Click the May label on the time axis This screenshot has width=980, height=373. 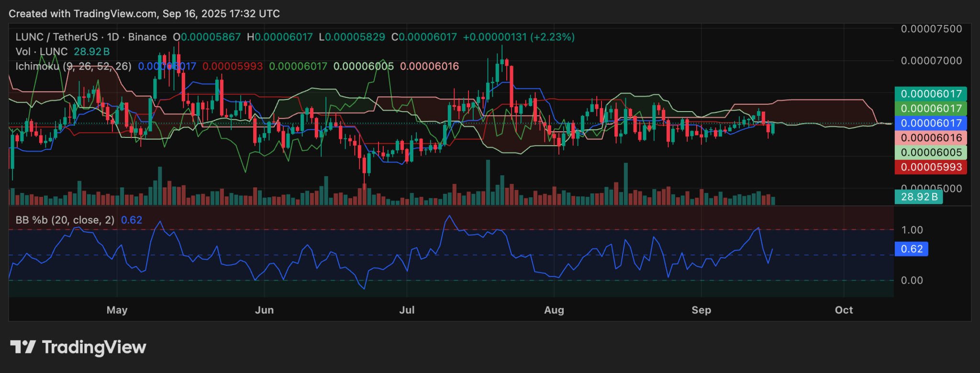pyautogui.click(x=117, y=310)
